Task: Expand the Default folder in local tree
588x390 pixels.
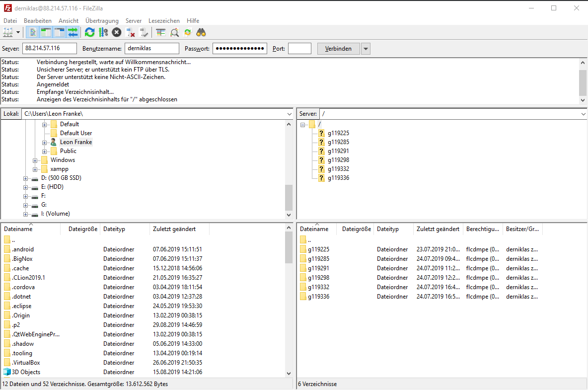Action: [x=44, y=125]
